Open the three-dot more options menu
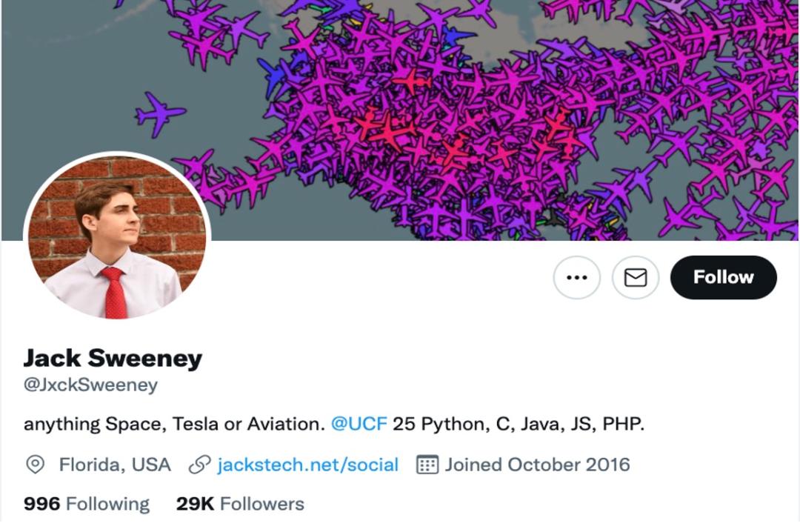The image size is (800, 532). click(x=576, y=277)
